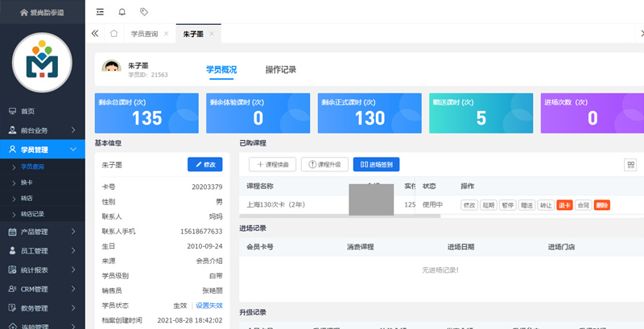Click the blue 修改 button in 基本信息
The width and height of the screenshot is (644, 329).
pos(204,164)
